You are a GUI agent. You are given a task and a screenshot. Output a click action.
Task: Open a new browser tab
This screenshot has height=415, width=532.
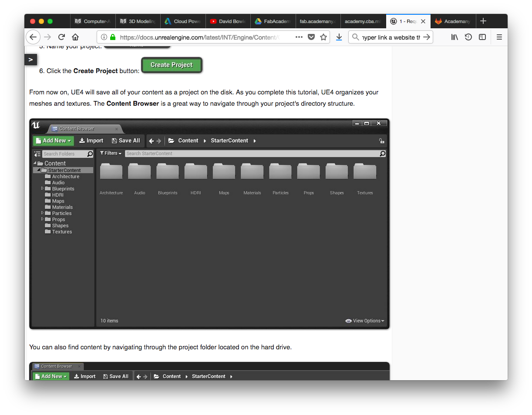[x=483, y=21]
